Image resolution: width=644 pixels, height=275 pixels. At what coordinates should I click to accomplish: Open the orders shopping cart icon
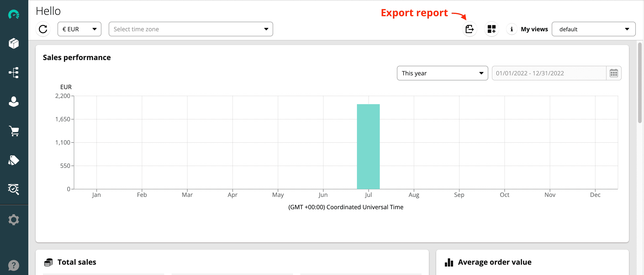[14, 131]
